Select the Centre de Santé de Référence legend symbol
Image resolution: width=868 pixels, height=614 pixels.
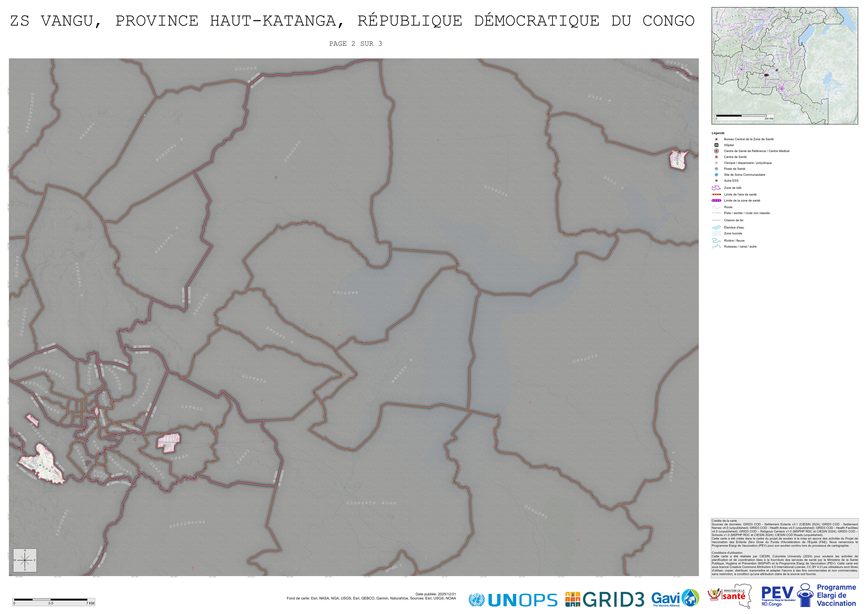(x=716, y=151)
